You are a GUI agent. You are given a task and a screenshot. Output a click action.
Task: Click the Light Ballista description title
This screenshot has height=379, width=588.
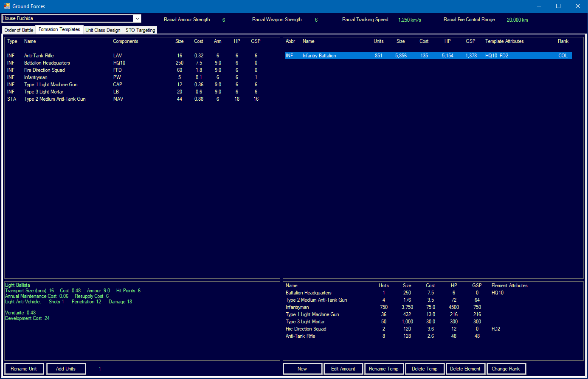tap(17, 285)
